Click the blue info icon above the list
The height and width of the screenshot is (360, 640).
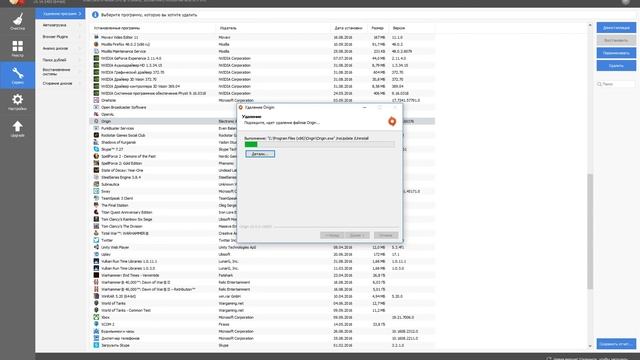click(x=95, y=15)
